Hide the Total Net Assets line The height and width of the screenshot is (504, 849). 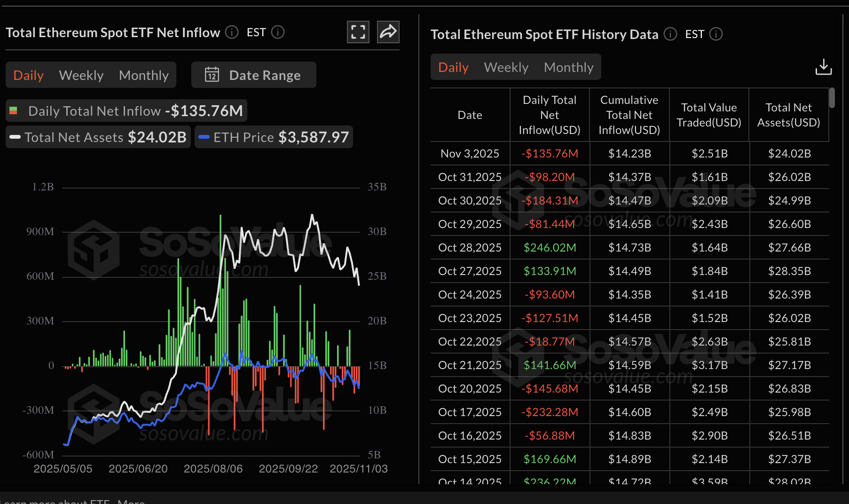97,137
